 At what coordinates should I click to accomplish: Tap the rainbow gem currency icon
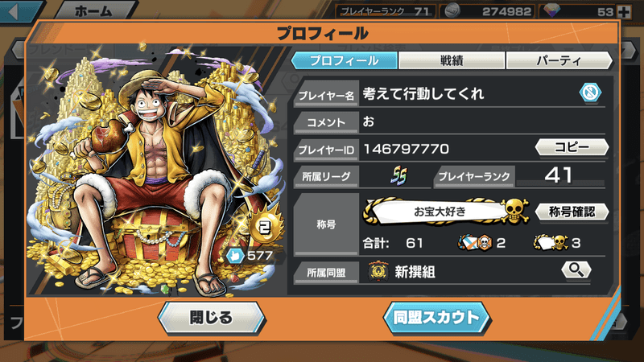click(x=552, y=10)
